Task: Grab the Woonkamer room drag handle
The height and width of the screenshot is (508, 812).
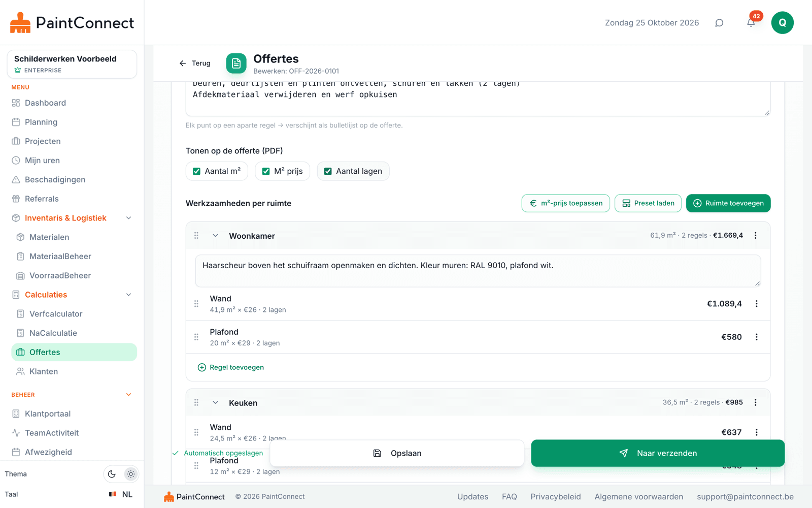Action: (196, 236)
